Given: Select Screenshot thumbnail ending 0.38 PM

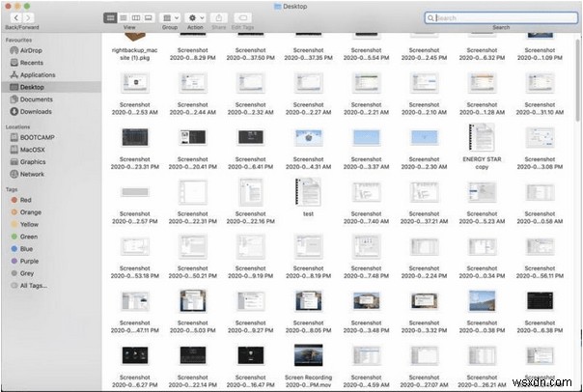Looking at the screenshot, I should pyautogui.click(x=482, y=300).
